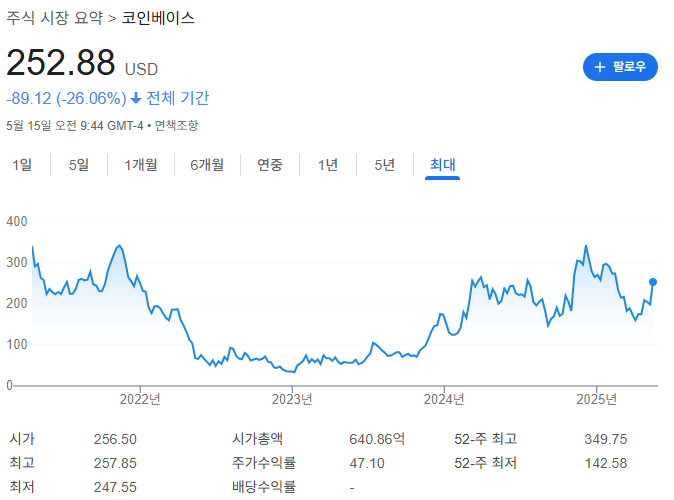Click the 시가총액 label
This screenshot has height=500, width=674.
click(x=257, y=439)
